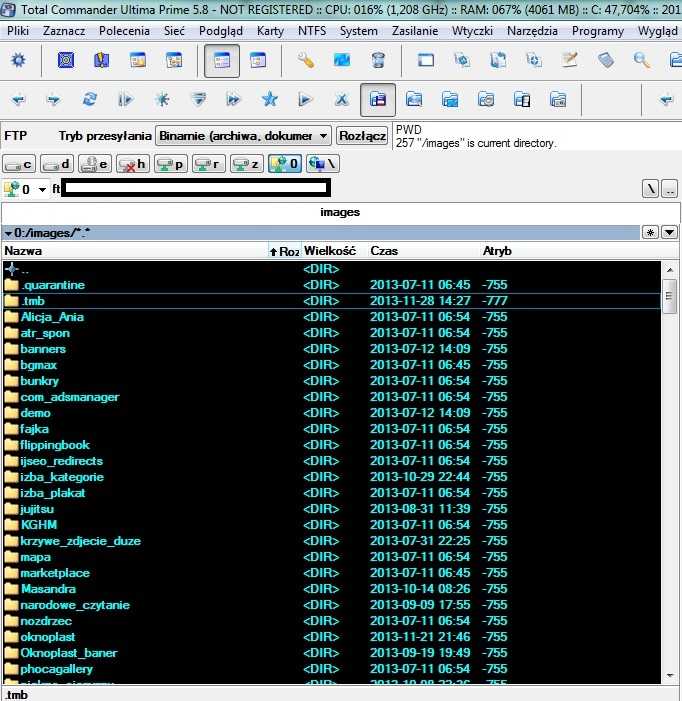
Task: Open the down-triangle history button at path bar right
Action: [669, 232]
